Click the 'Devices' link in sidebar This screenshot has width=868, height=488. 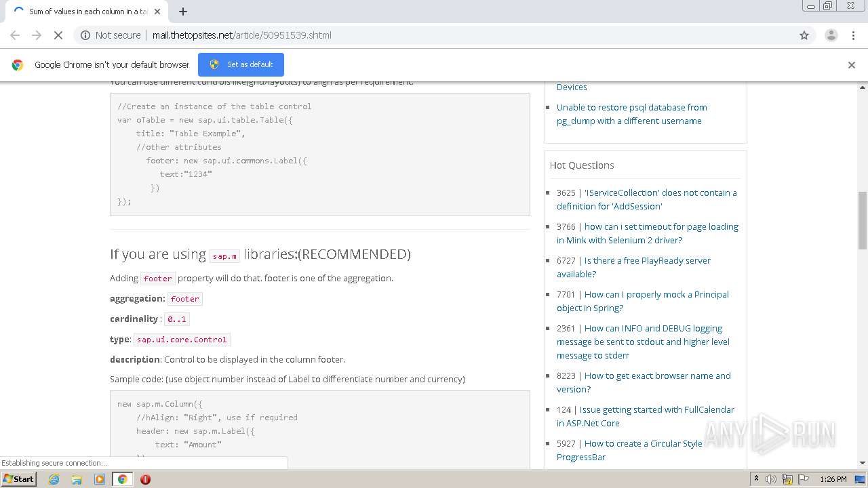tap(572, 87)
